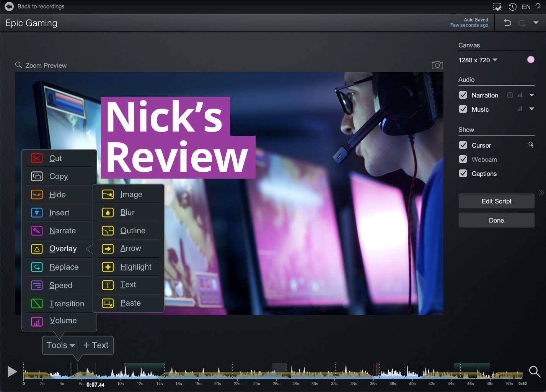This screenshot has width=546, height=392.
Task: Click the Speed icon in Tools menu
Action: 37,285
